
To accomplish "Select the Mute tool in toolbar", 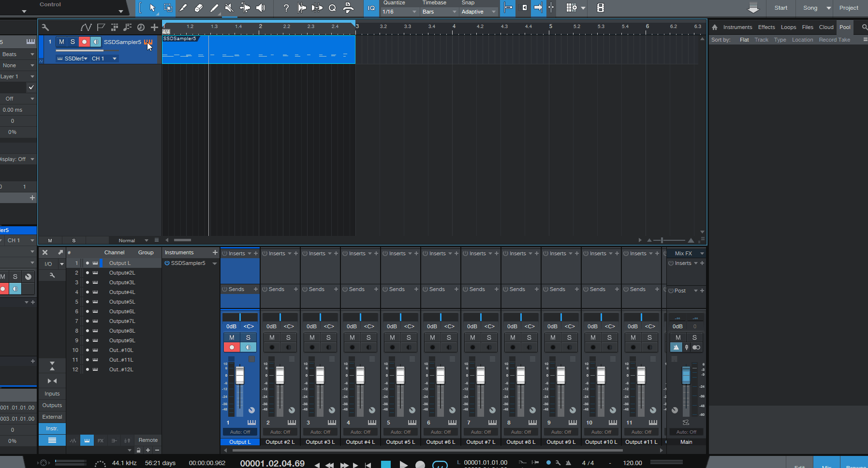I will [x=229, y=8].
